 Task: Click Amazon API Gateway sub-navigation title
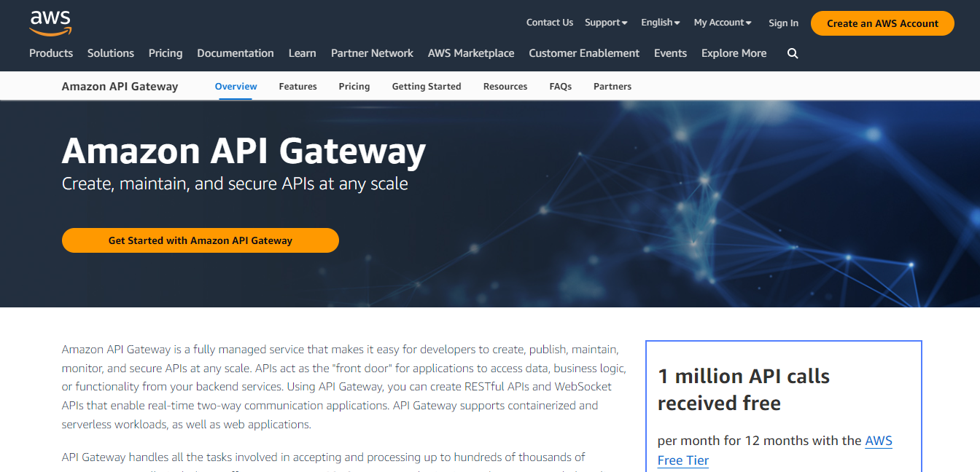pyautogui.click(x=120, y=86)
